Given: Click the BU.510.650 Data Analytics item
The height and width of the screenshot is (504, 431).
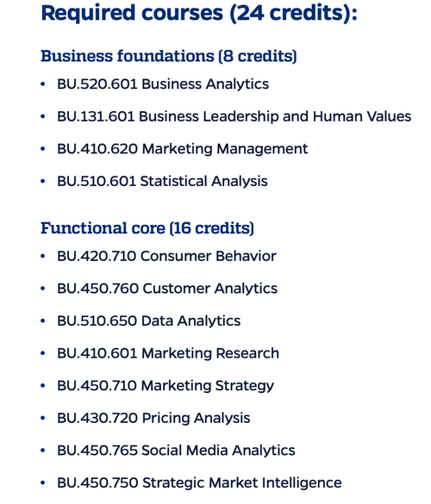Looking at the screenshot, I should click(x=148, y=321).
